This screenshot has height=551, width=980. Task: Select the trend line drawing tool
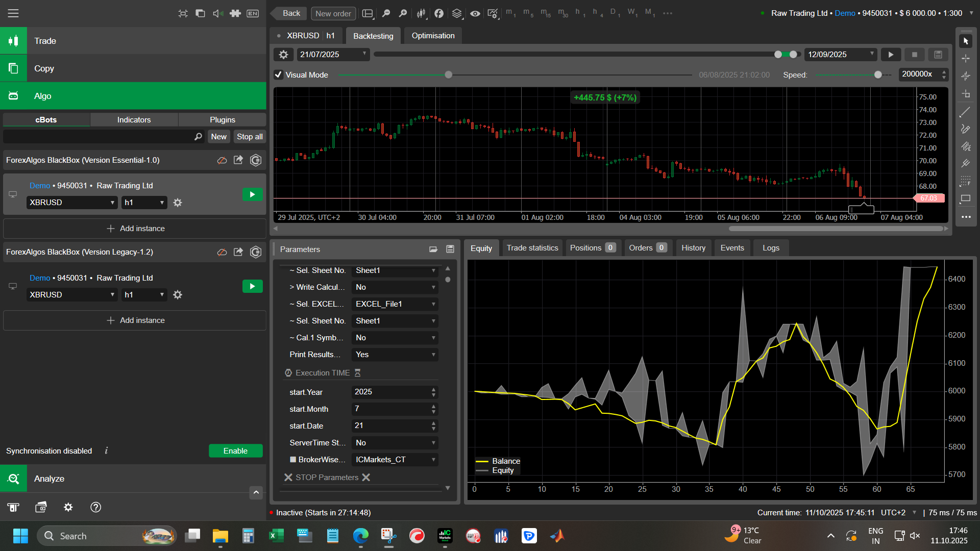(965, 112)
